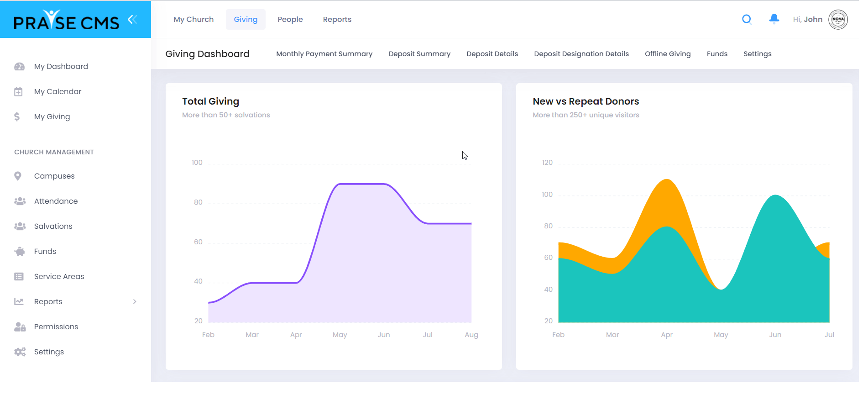Viewport: 868px width, 411px height.
Task: Open the My Church top menu
Action: pyautogui.click(x=193, y=19)
